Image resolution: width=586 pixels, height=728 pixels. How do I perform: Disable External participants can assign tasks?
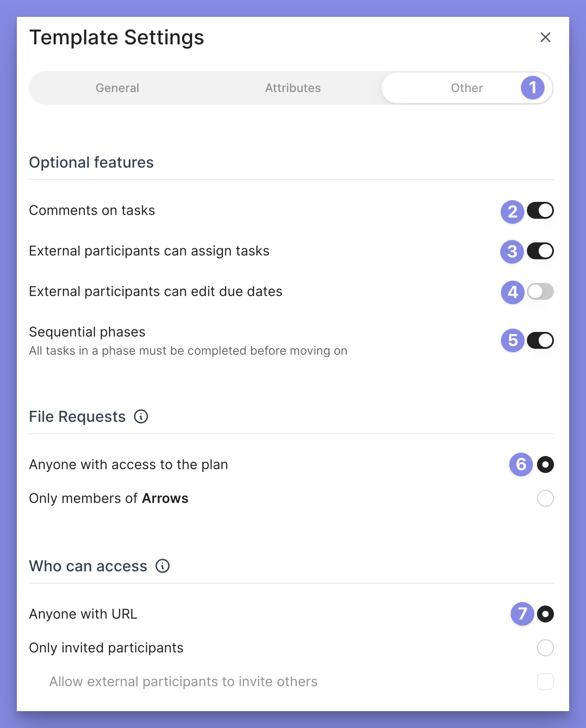[540, 251]
